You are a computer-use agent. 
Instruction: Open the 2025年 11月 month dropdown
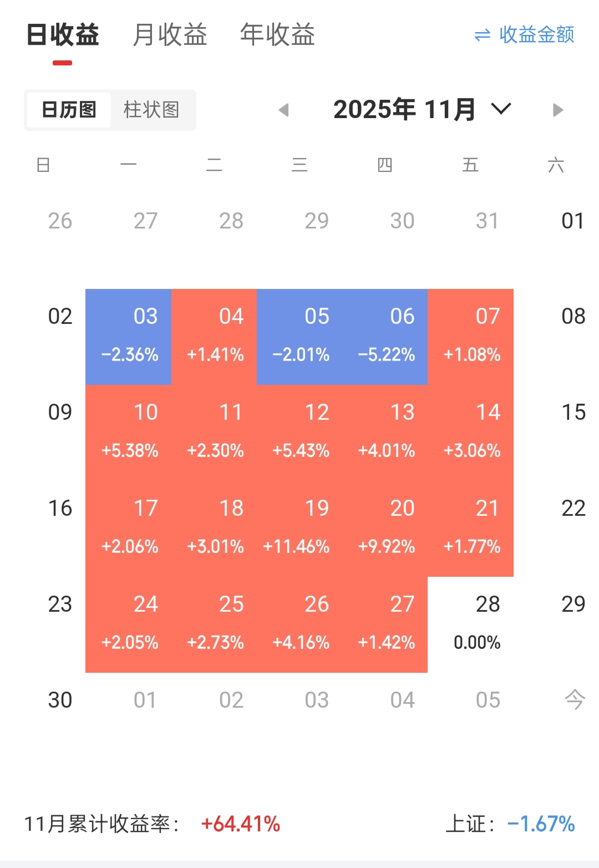click(404, 109)
